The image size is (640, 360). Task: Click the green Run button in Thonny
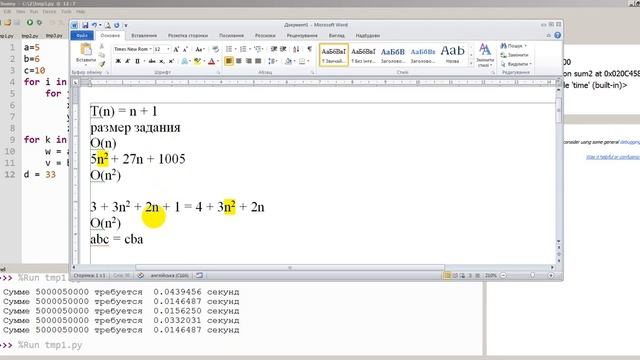point(29,22)
